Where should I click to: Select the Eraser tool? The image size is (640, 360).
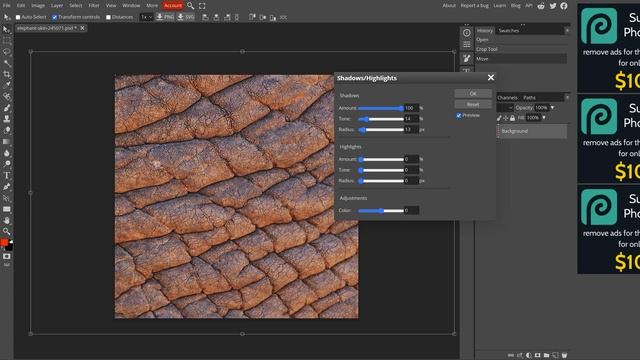click(7, 130)
